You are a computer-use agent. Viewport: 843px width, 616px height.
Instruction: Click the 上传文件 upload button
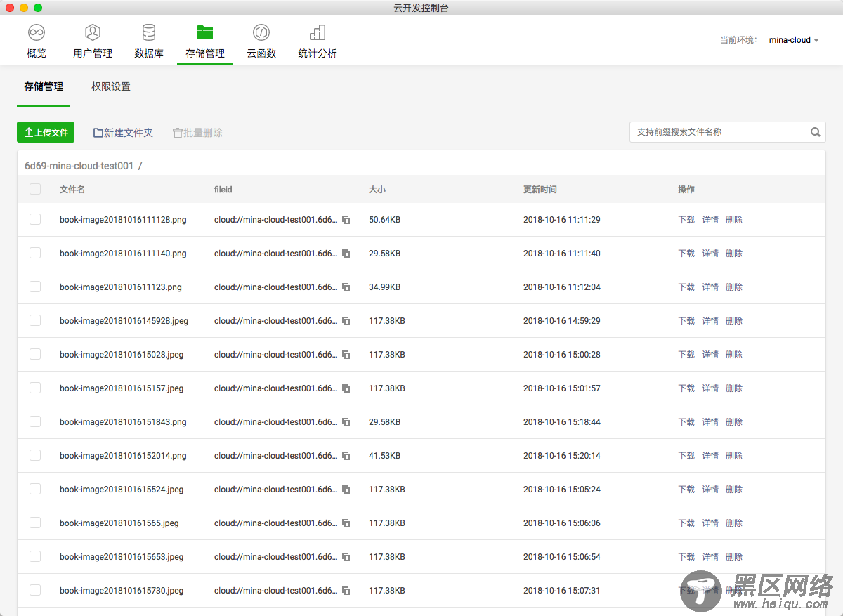(x=46, y=132)
